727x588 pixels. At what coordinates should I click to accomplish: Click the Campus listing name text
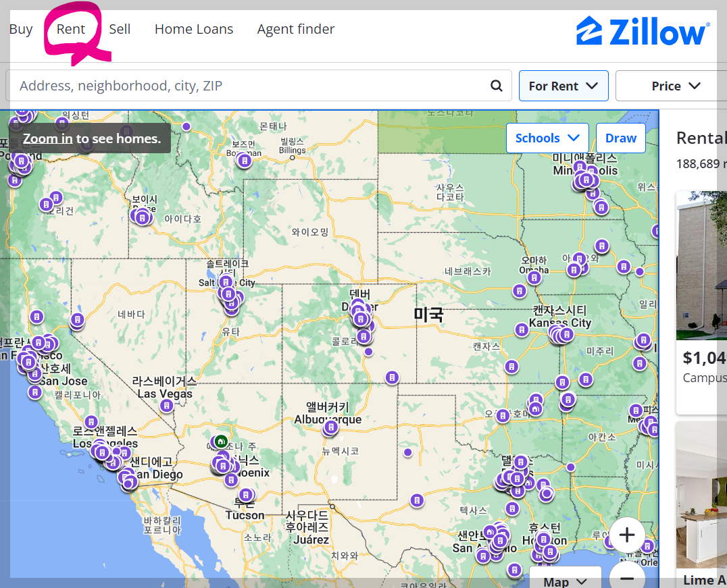pos(704,377)
